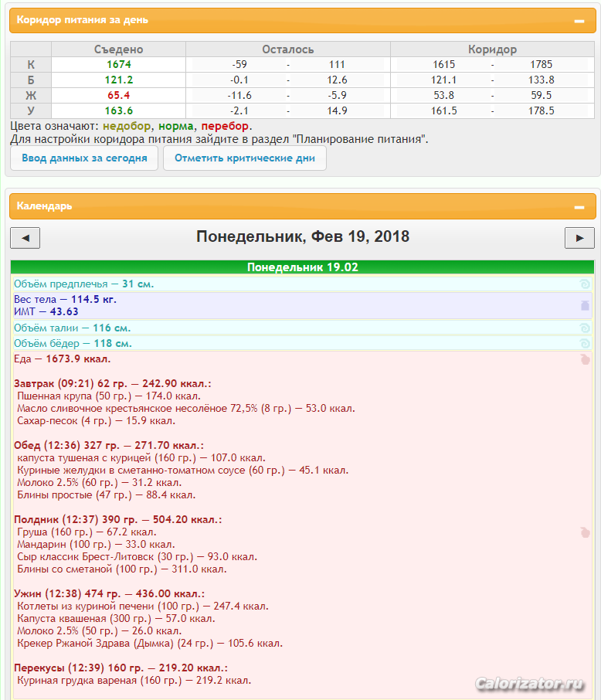
Task: Click Куриные желудки в сметанно-томатном соусе line
Action: click(182, 470)
